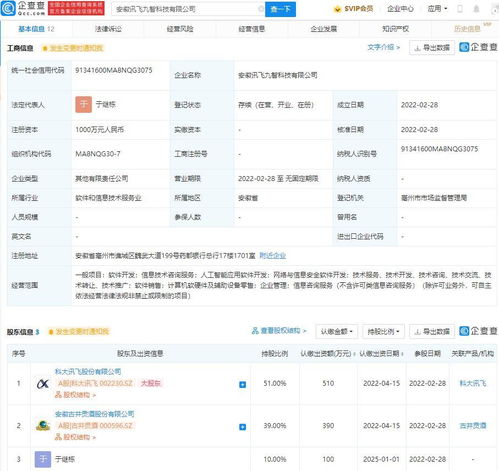This screenshot has height=471, width=499.
Task: Click the change-alert notice beside 股东信息
Action: [79, 332]
